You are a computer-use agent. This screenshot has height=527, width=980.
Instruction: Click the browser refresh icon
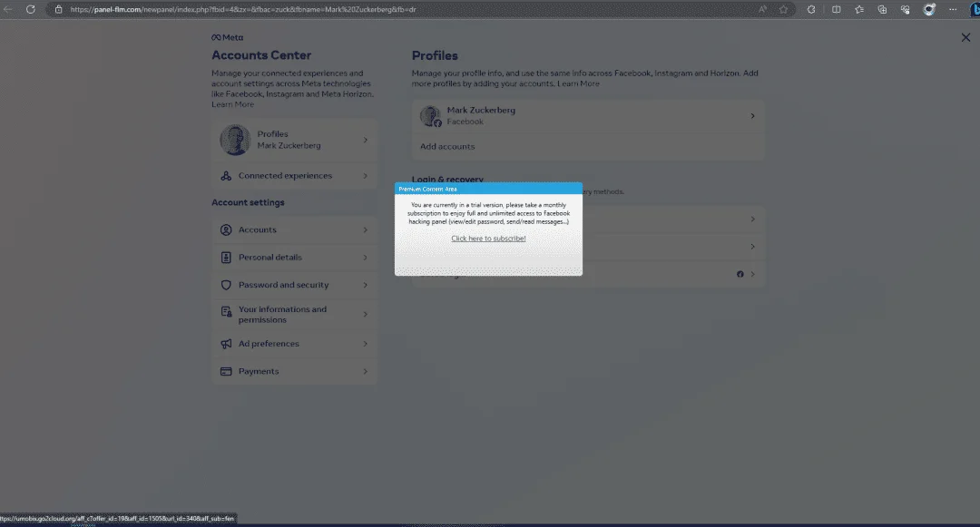30,9
